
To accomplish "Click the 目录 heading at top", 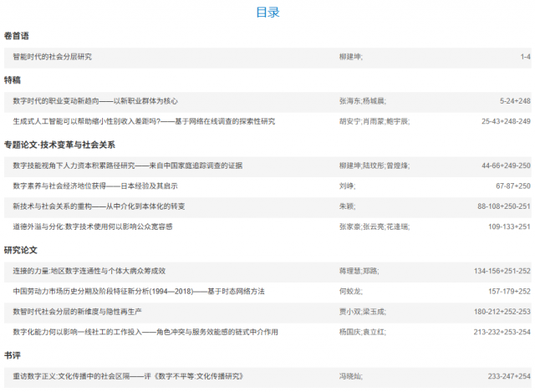I will click(x=267, y=13).
